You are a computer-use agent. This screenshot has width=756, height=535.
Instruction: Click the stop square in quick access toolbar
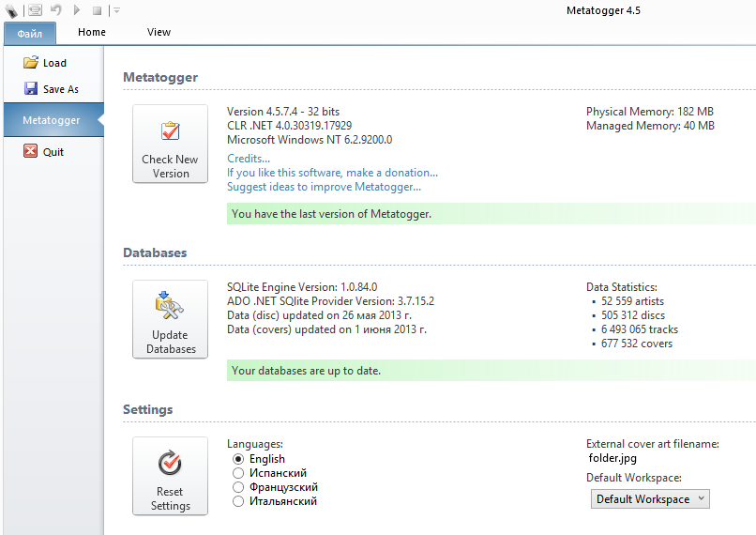click(97, 10)
